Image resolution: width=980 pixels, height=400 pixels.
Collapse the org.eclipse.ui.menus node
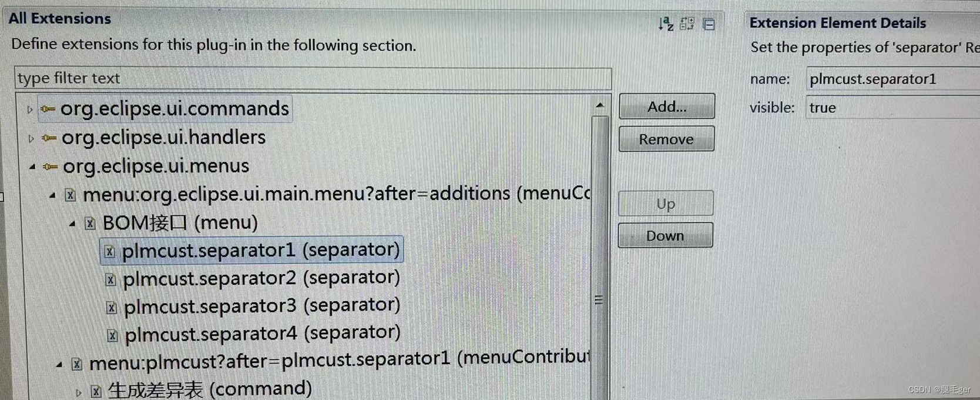32,168
